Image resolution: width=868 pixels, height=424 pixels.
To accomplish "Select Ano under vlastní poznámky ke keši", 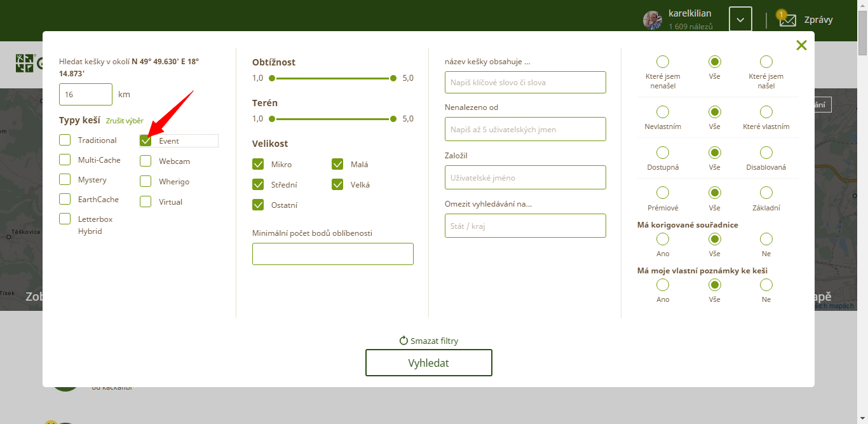I will pos(663,285).
